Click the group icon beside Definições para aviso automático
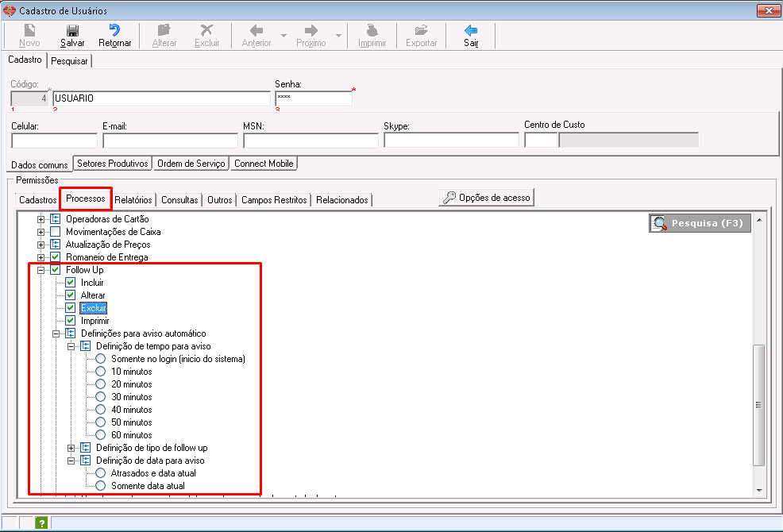Screen dimensions: 783x532 coord(71,333)
